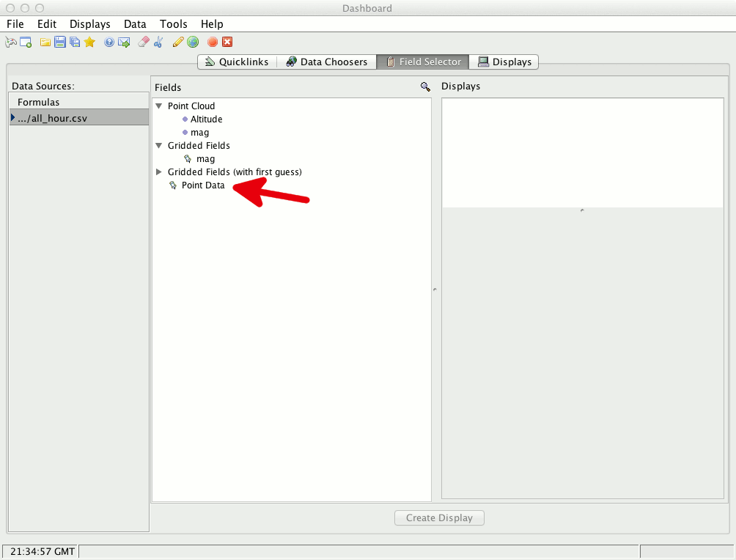Viewport: 736px width, 560px height.
Task: Select the Point Data field
Action: point(203,185)
